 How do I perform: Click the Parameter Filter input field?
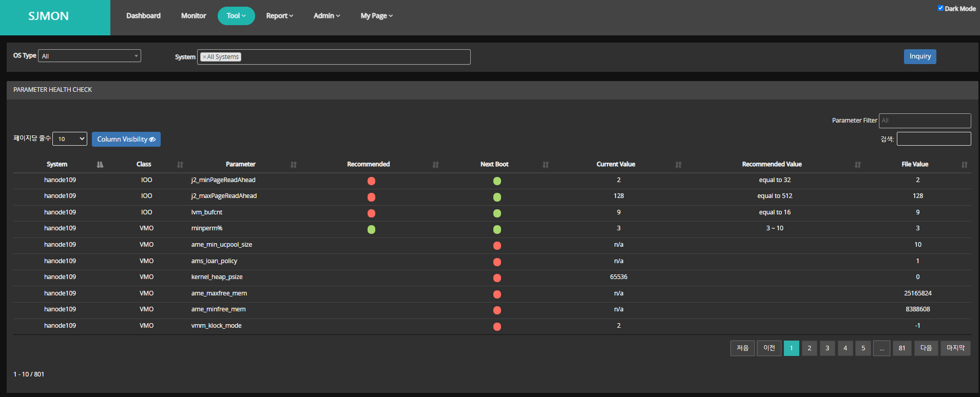click(x=925, y=121)
